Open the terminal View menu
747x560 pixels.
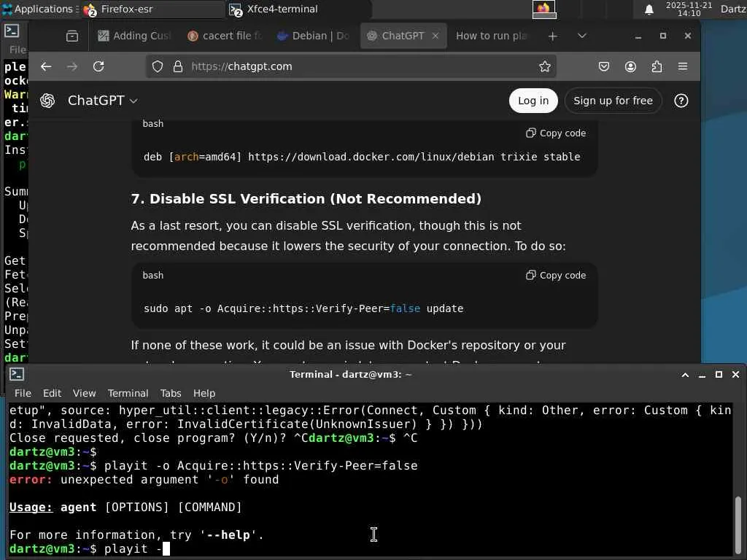pos(85,393)
